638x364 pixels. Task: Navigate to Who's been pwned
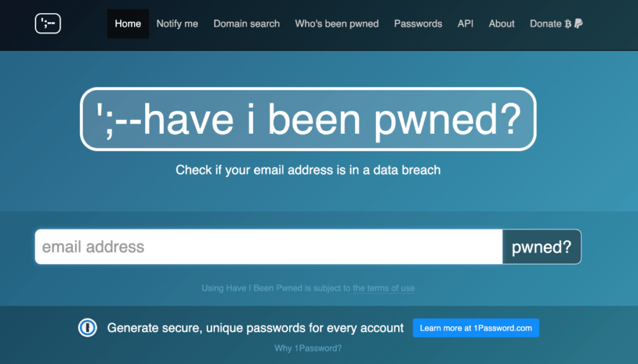point(336,24)
